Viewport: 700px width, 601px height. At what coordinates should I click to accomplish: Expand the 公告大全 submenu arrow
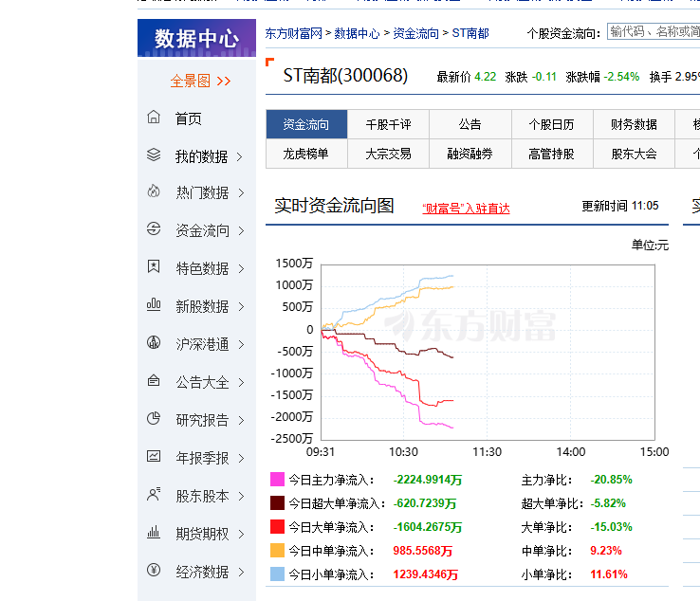click(241, 382)
